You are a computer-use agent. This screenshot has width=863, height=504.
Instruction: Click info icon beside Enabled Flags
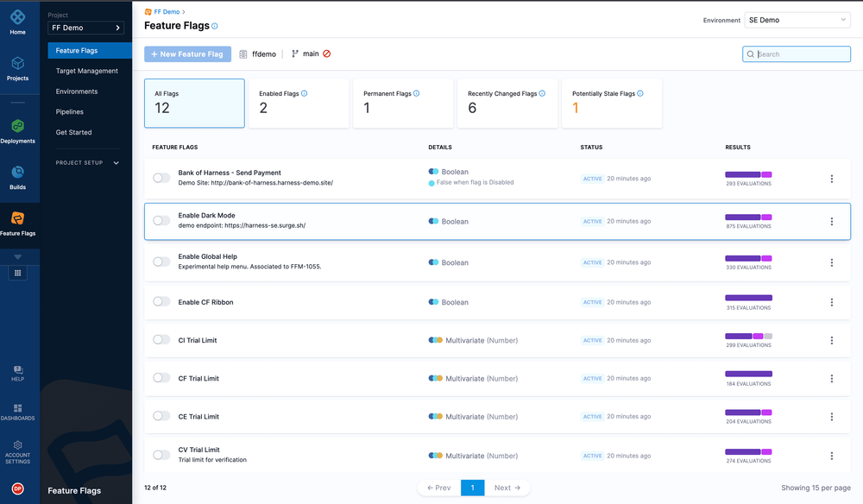click(x=305, y=93)
